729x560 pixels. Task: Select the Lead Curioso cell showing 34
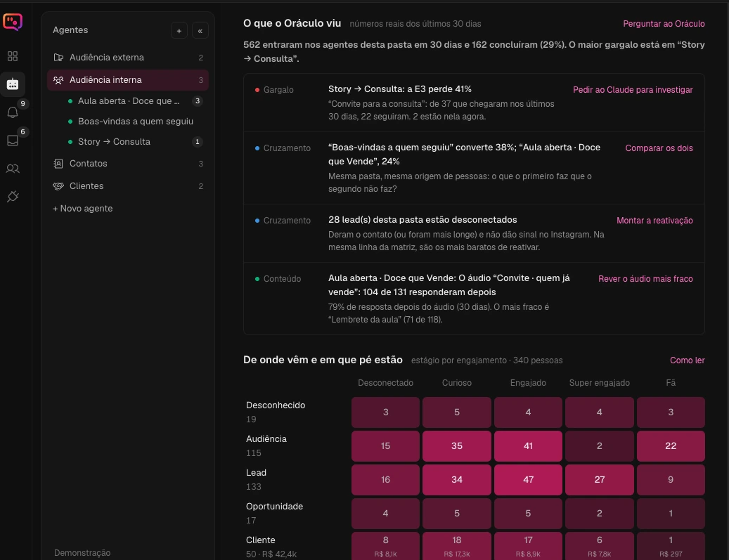click(x=456, y=480)
